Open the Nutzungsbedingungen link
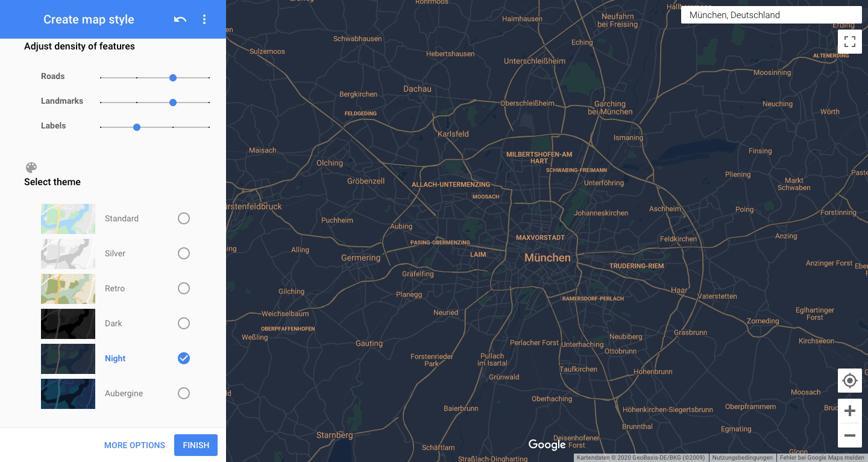 [x=742, y=458]
